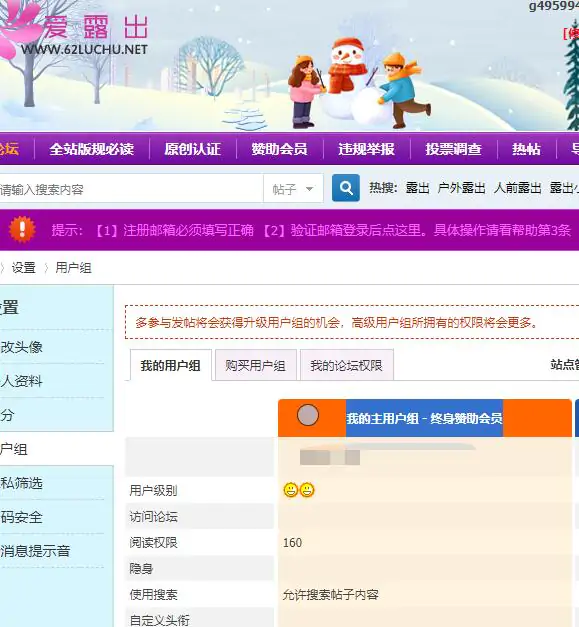The width and height of the screenshot is (579, 627).
Task: Click the blue search magnifier button
Action: (x=345, y=188)
